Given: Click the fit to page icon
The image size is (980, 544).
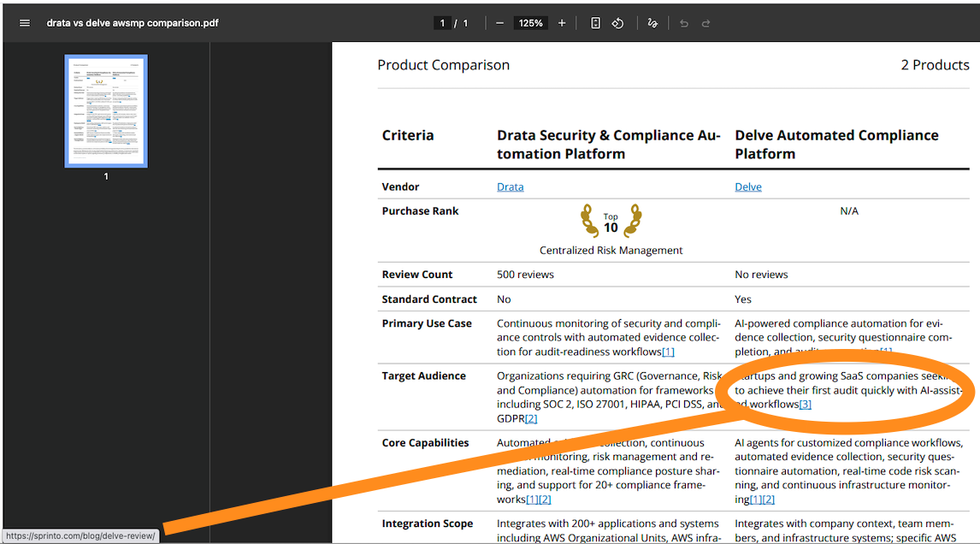Looking at the screenshot, I should pos(595,23).
